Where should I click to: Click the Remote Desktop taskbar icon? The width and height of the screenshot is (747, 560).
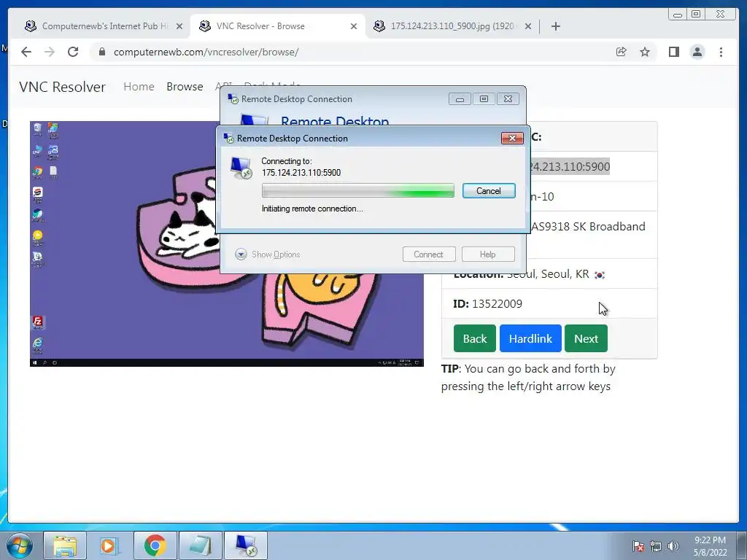tap(245, 545)
